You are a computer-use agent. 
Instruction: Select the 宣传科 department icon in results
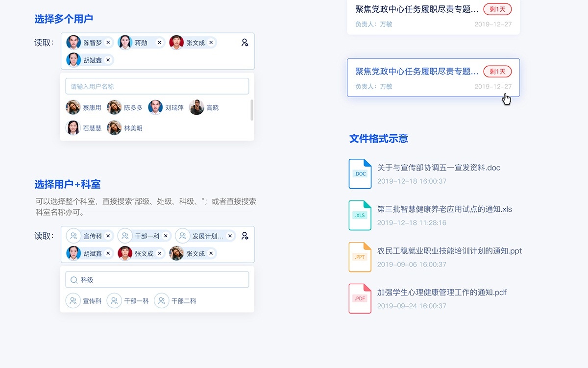point(73,301)
